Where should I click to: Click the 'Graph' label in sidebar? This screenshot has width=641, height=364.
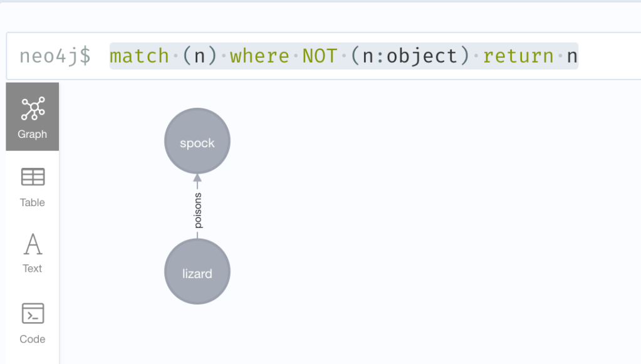point(33,134)
